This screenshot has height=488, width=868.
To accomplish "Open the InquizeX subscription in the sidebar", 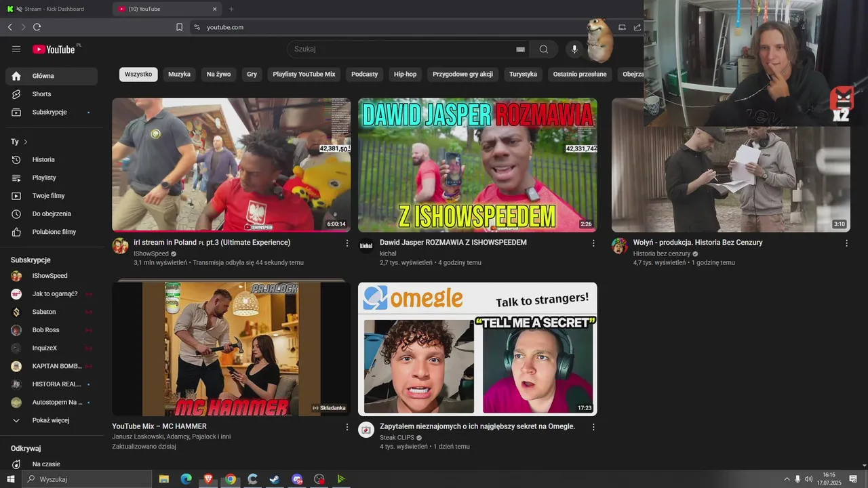I will coord(52,348).
